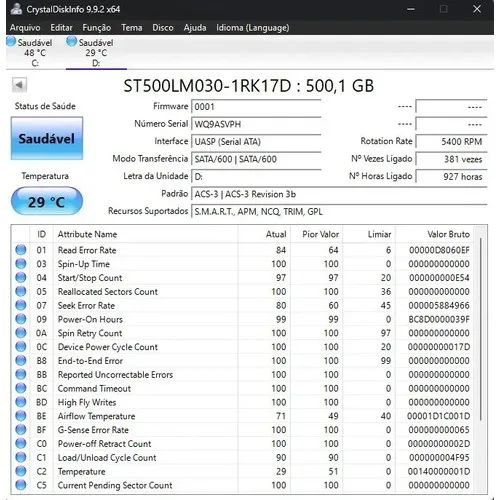Click the ID column header

point(41,234)
